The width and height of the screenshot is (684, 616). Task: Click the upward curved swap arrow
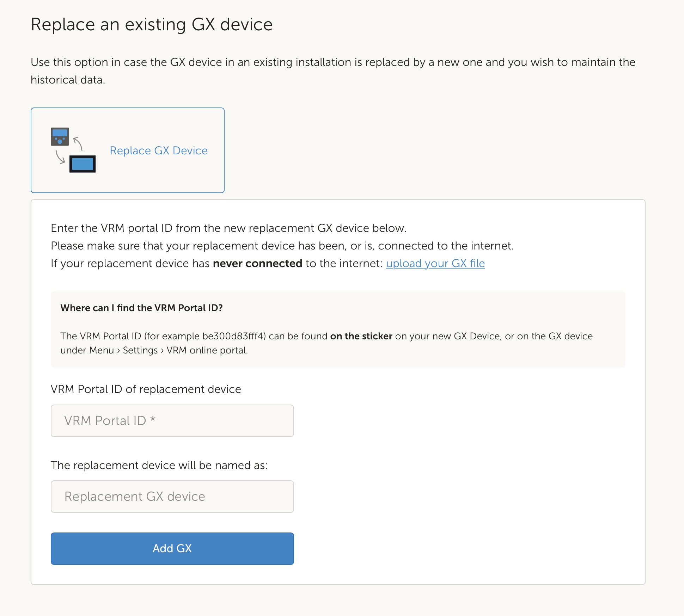(x=78, y=143)
